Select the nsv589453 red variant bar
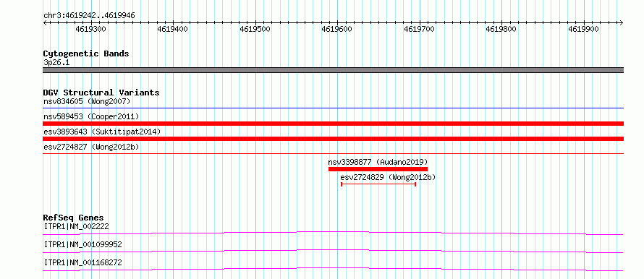This screenshot has width=644, height=279. pyautogui.click(x=333, y=124)
